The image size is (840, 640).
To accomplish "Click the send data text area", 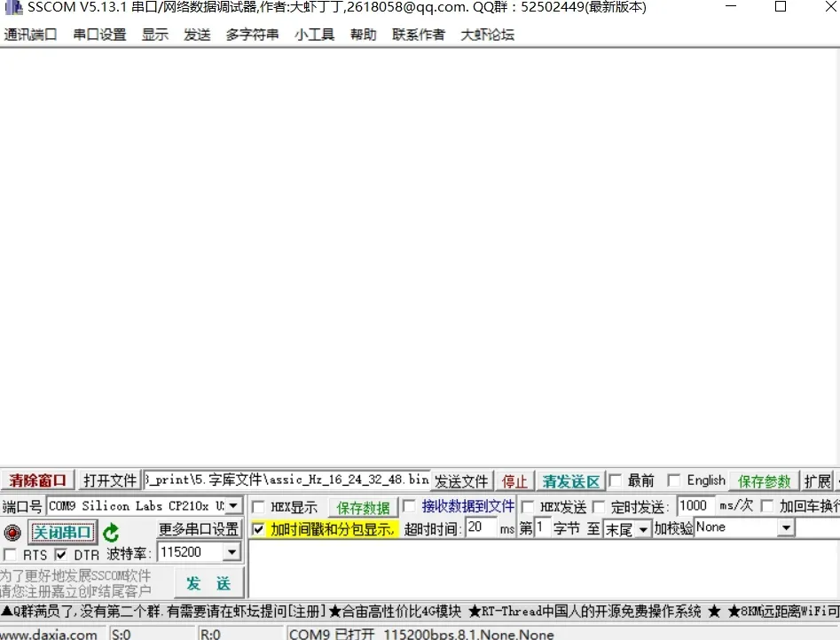I will pos(544,569).
